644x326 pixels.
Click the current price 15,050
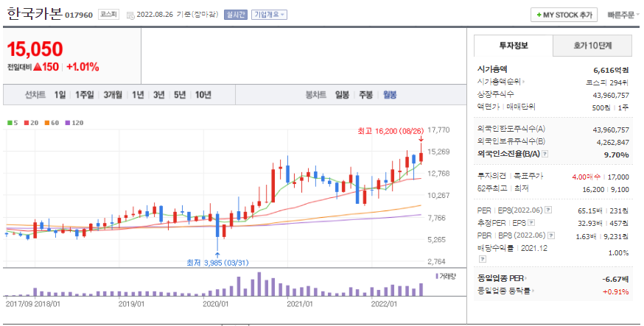(x=35, y=49)
